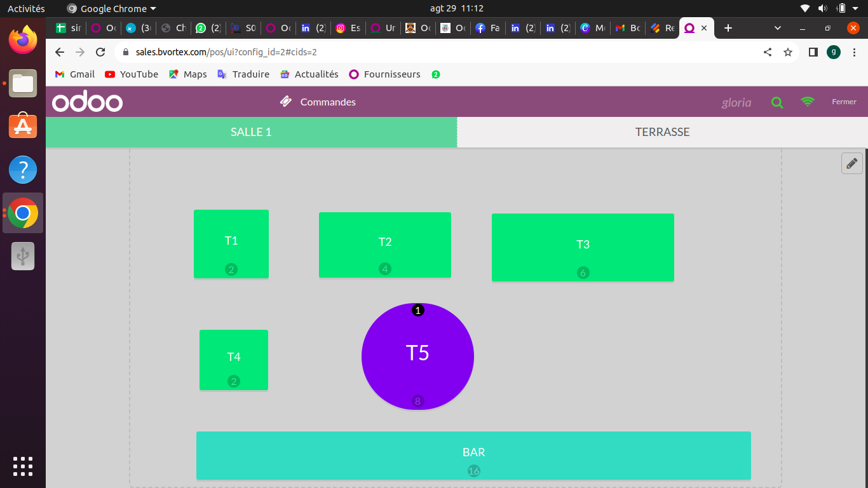Reload the page in Chrome
This screenshot has width=868, height=488.
pos(100,52)
